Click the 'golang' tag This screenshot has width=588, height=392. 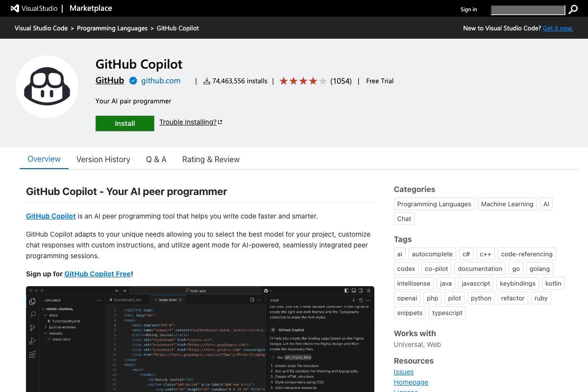(539, 269)
